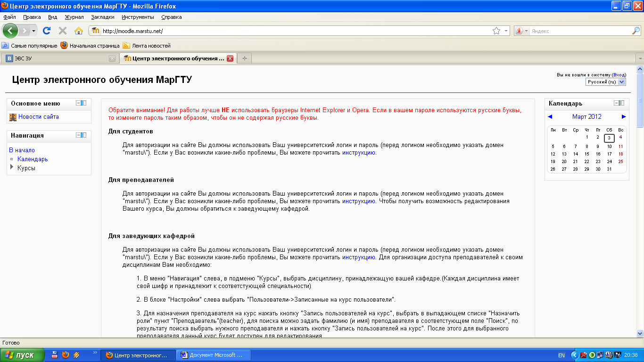644x362 pixels.
Task: Open the Лента новостей bookmark
Action: click(147, 46)
